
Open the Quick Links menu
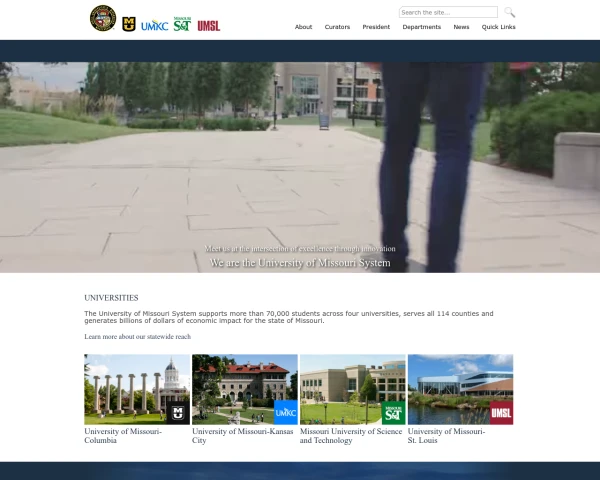point(499,27)
